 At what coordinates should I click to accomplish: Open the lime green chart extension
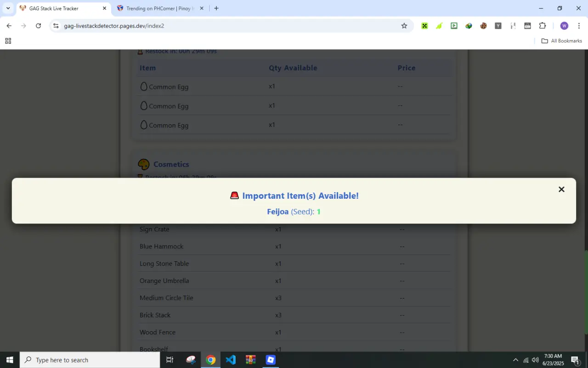(439, 26)
